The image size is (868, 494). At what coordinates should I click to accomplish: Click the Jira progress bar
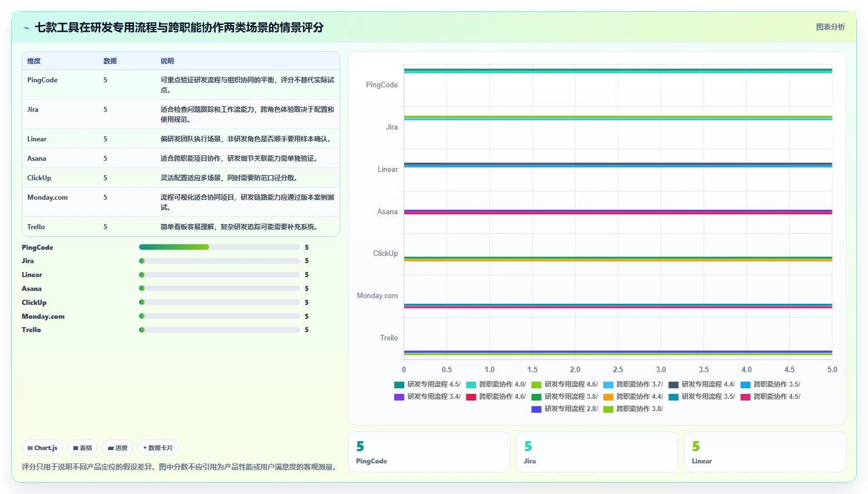tap(220, 261)
